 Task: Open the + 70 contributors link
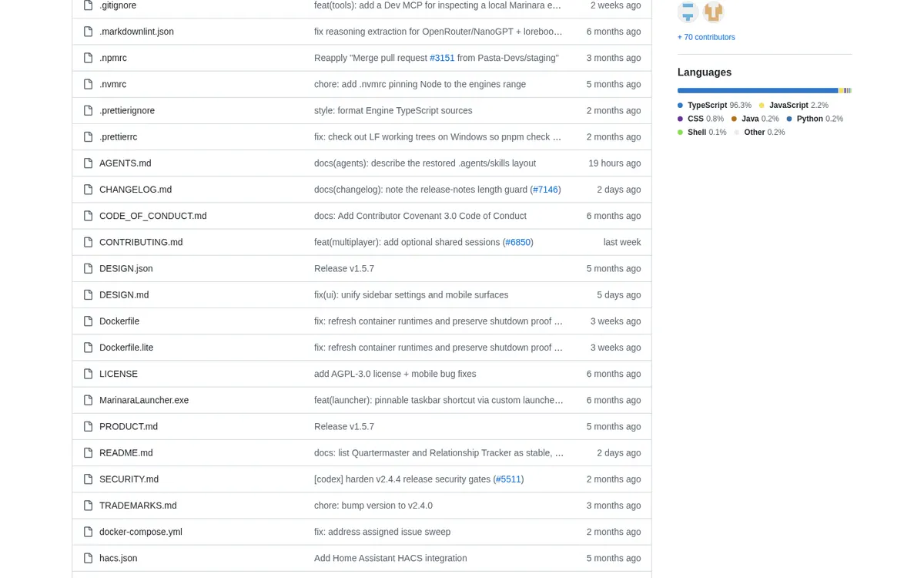[x=706, y=37]
